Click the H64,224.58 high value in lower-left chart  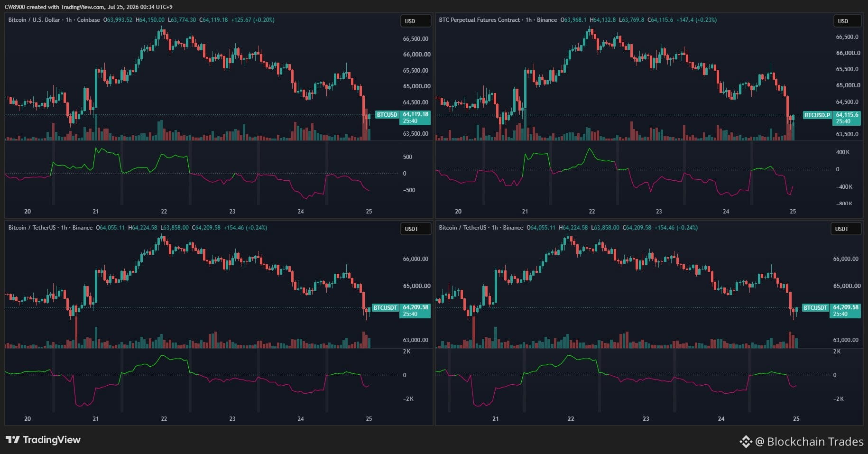(x=143, y=228)
